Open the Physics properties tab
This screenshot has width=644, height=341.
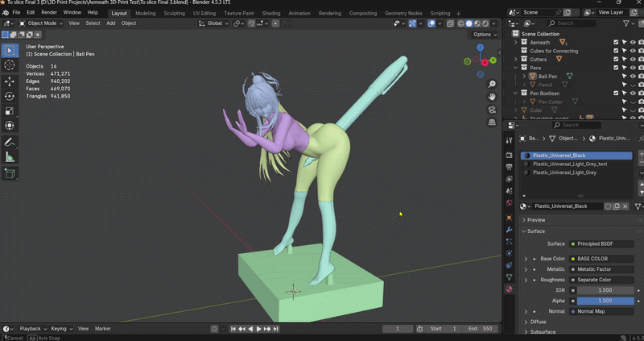[x=510, y=253]
